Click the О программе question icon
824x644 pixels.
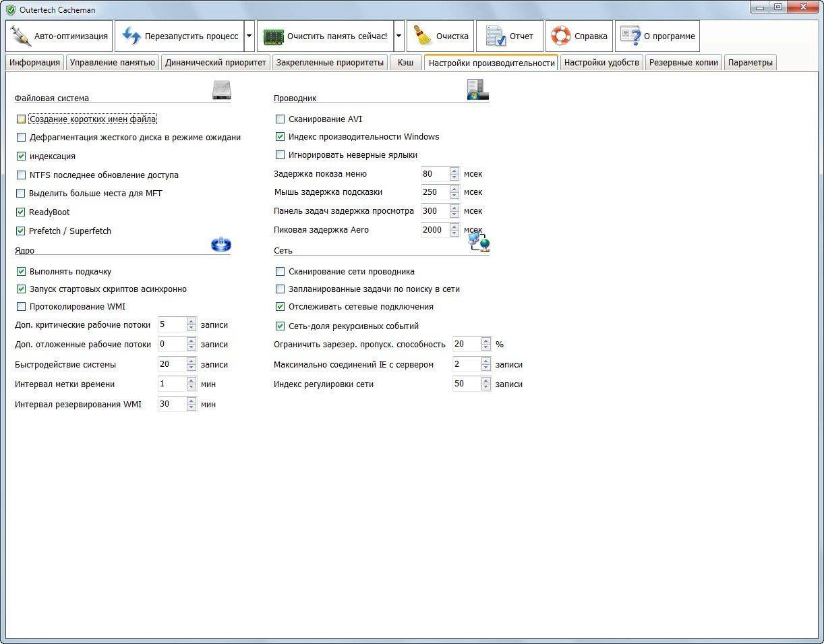pyautogui.click(x=630, y=36)
